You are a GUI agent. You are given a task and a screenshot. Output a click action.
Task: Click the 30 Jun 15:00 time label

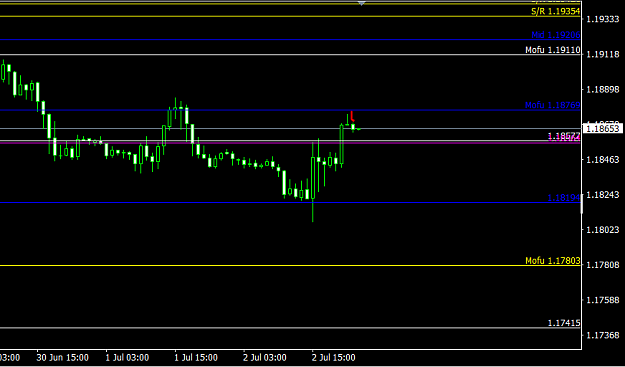point(63,357)
